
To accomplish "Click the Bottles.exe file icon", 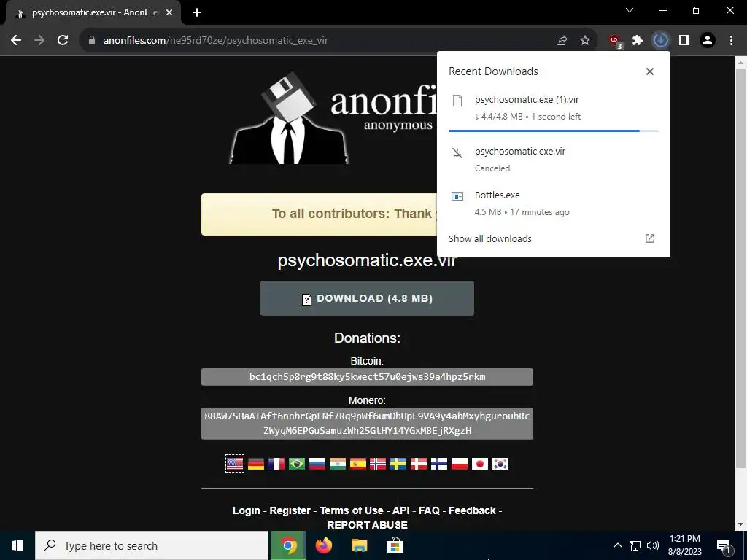I will coord(457,196).
